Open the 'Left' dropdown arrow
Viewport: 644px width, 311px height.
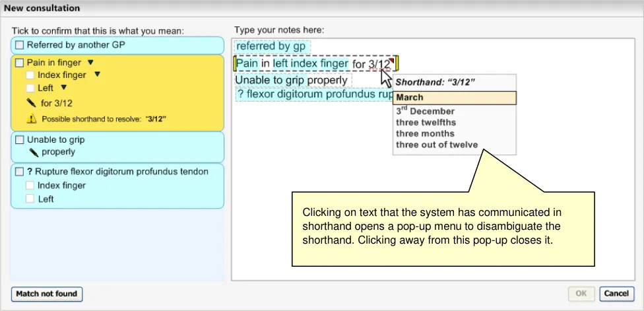tap(64, 88)
